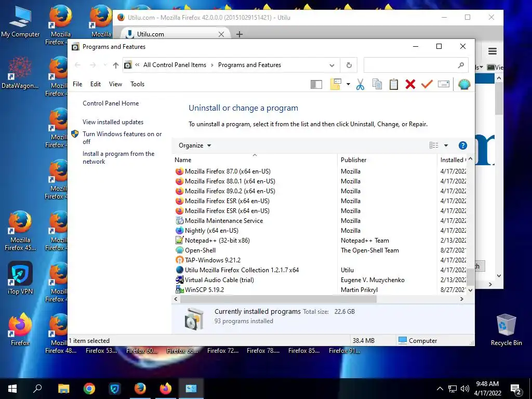Open File Explorer from the taskbar
Image resolution: width=532 pixels, height=399 pixels.
tap(63, 389)
